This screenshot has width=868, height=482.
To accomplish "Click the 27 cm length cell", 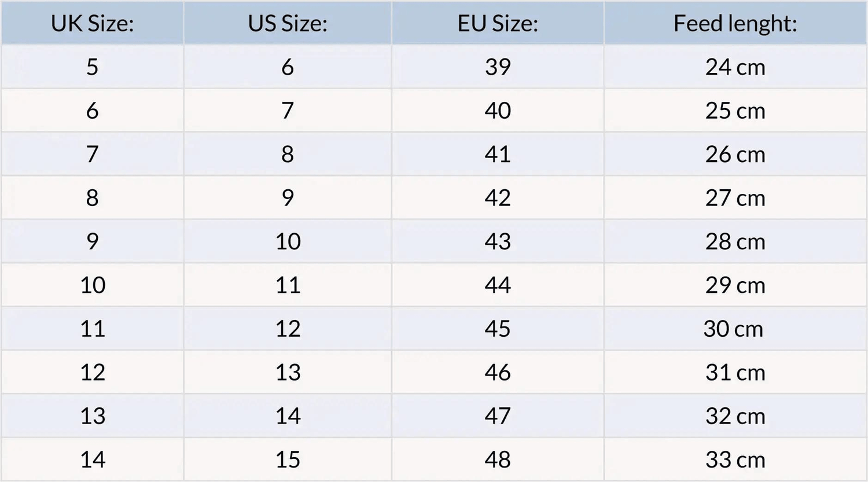I will (735, 198).
